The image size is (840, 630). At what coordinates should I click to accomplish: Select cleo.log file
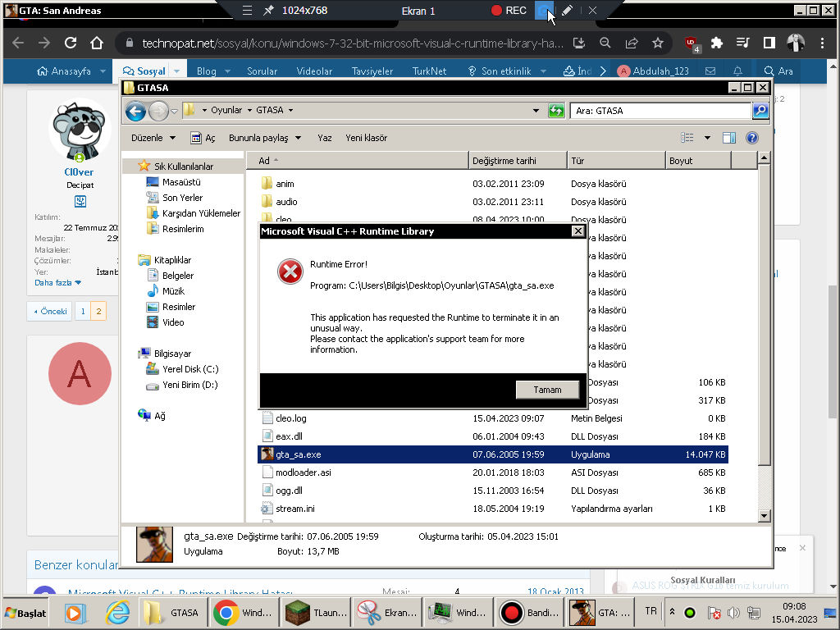(x=291, y=418)
